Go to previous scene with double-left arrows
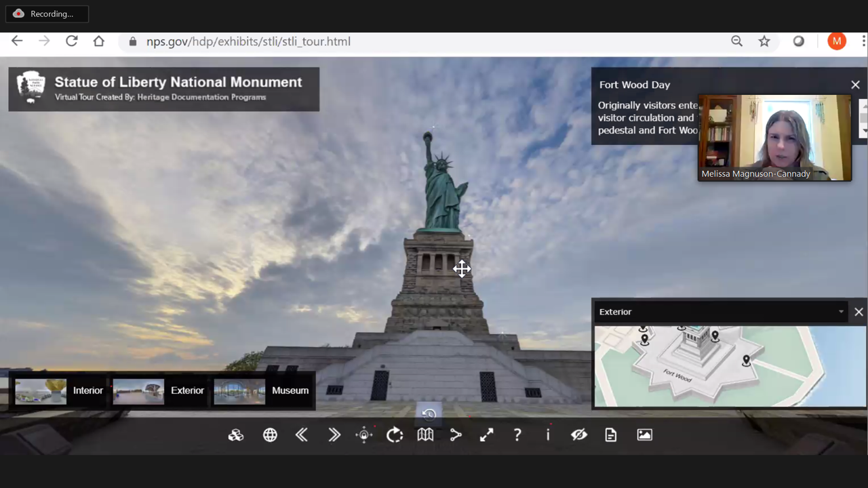 tap(302, 435)
